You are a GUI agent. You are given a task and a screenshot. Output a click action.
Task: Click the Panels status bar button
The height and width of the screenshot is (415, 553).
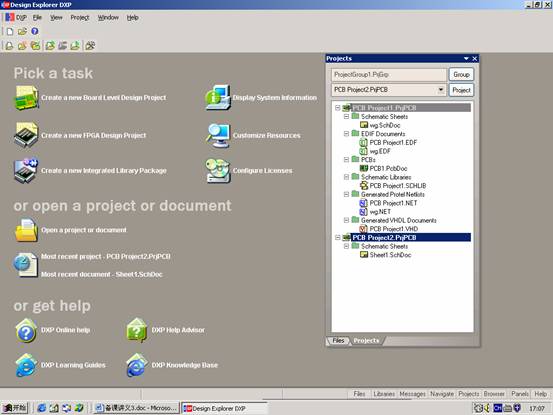520,394
